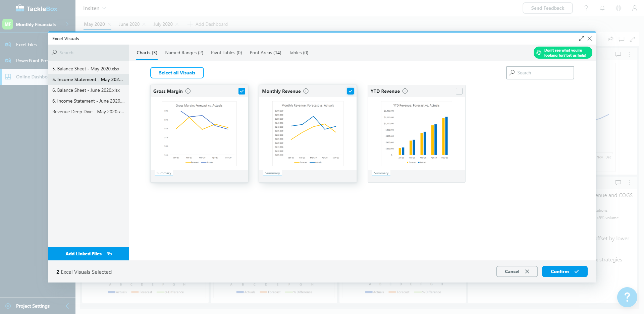
Task: Collapse the sidebar using Project Settings chevron
Action: (67, 306)
